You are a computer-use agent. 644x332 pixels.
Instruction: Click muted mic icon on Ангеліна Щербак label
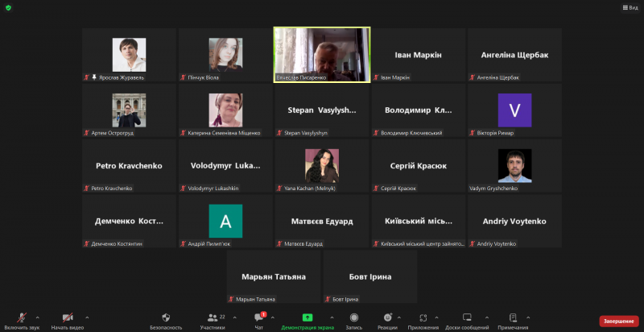473,77
